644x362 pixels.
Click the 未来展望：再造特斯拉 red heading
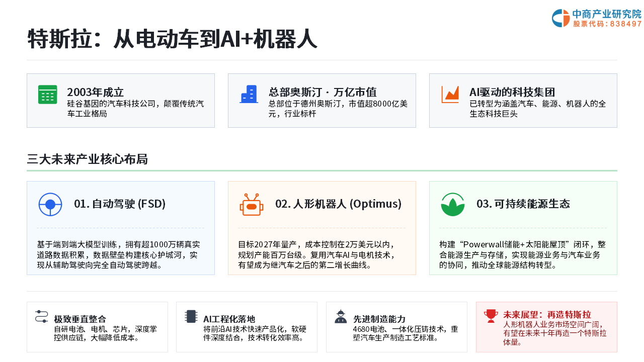tap(547, 315)
